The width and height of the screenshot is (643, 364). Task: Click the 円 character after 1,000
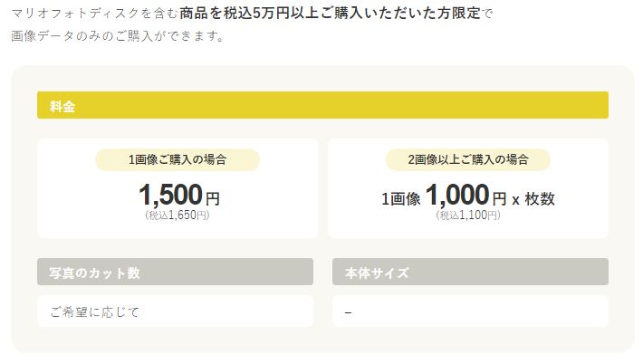click(x=499, y=197)
